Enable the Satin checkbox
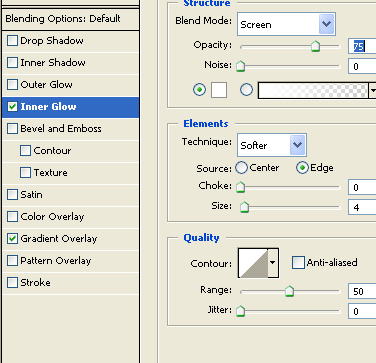This screenshot has height=363, width=376. (x=12, y=195)
